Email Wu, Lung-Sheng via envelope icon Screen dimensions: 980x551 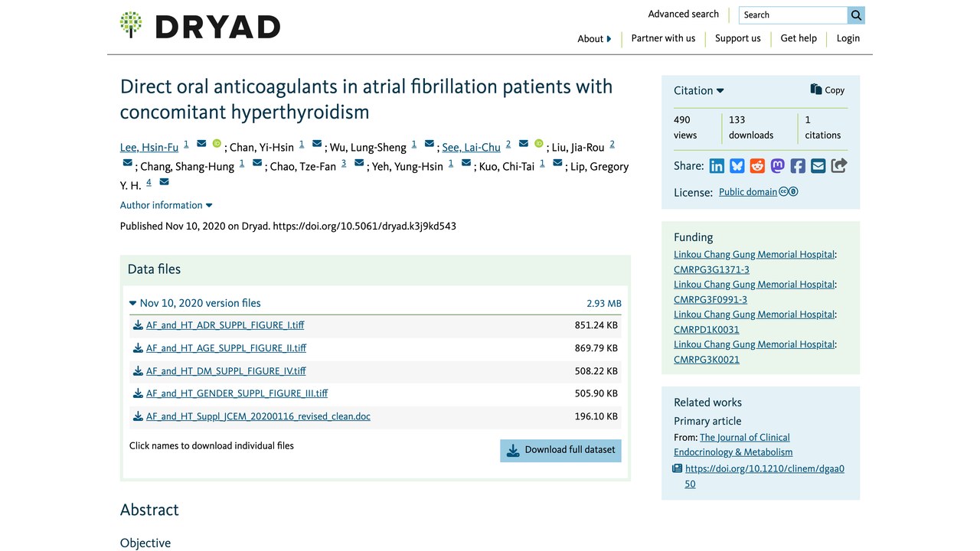(430, 143)
